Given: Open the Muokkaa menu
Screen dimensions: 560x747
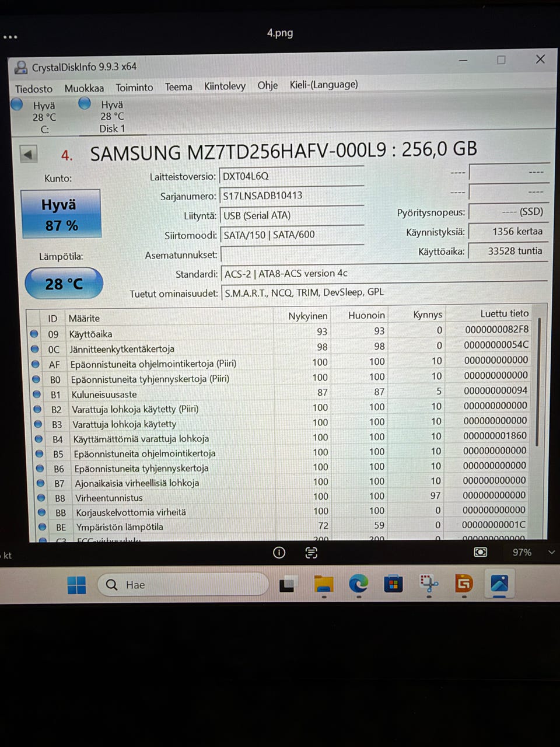Looking at the screenshot, I should [84, 88].
